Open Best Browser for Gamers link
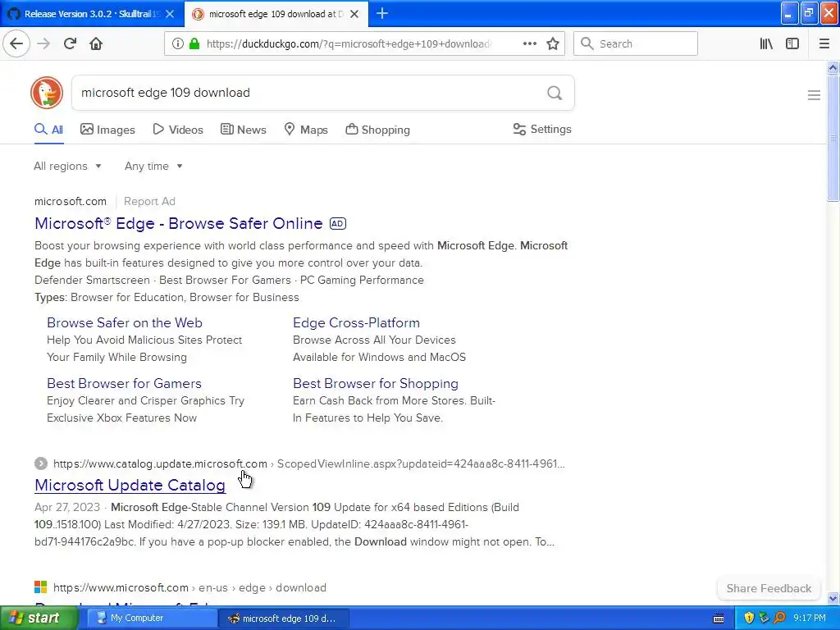This screenshot has height=630, width=840. (x=125, y=384)
